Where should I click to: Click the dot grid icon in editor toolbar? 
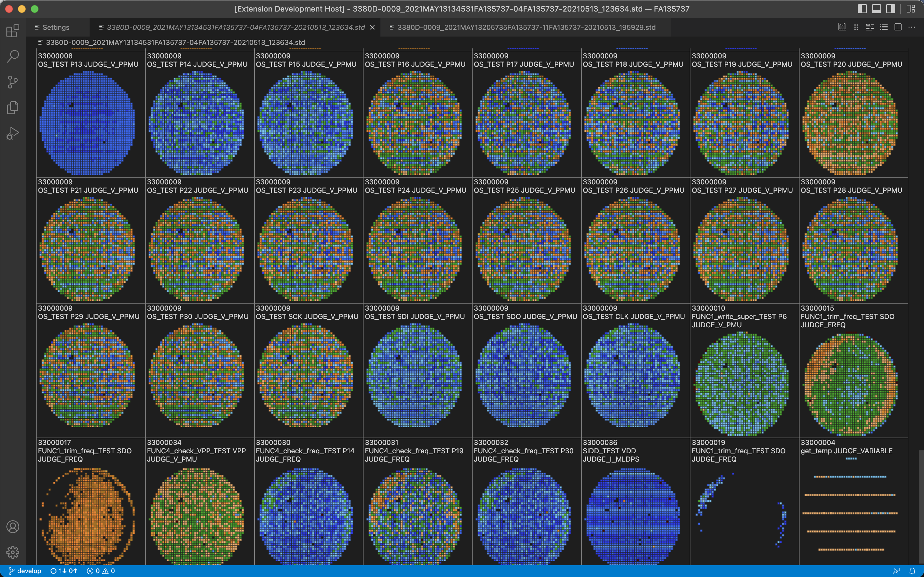856,27
